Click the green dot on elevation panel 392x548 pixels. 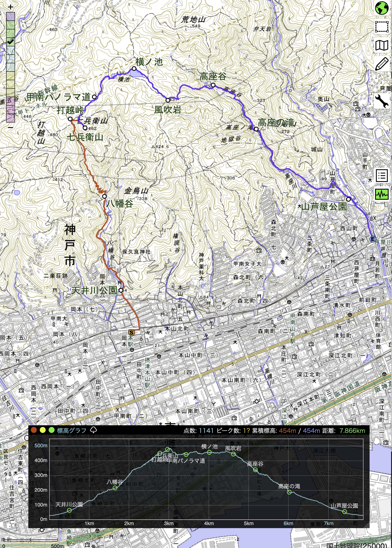click(51, 430)
